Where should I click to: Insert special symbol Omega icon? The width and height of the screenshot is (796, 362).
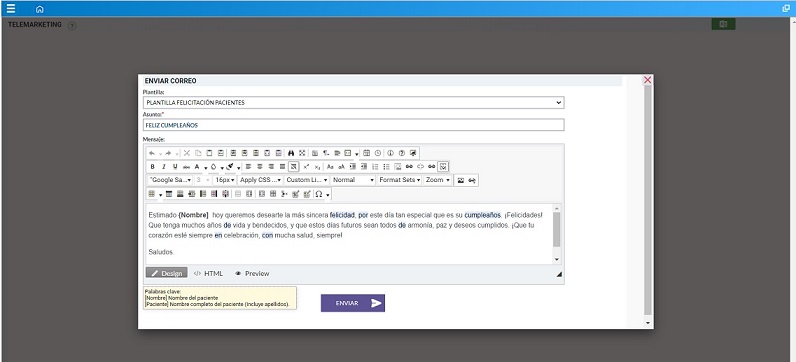pyautogui.click(x=319, y=194)
